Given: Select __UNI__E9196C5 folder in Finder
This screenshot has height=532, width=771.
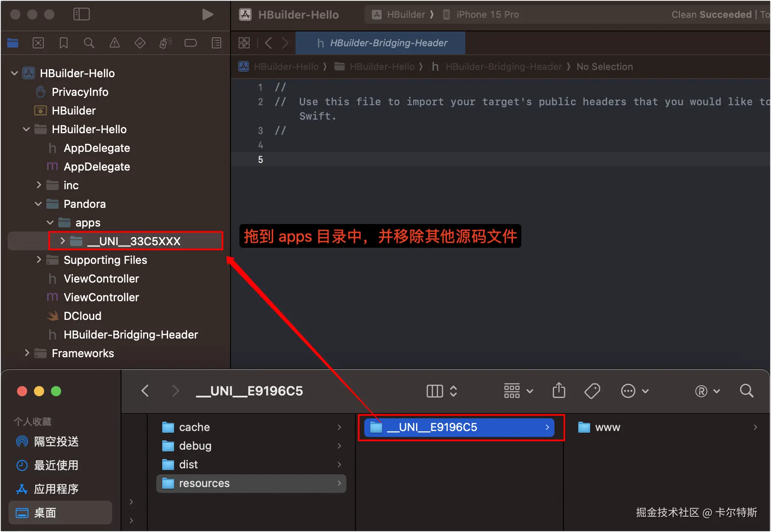Looking at the screenshot, I should point(459,427).
